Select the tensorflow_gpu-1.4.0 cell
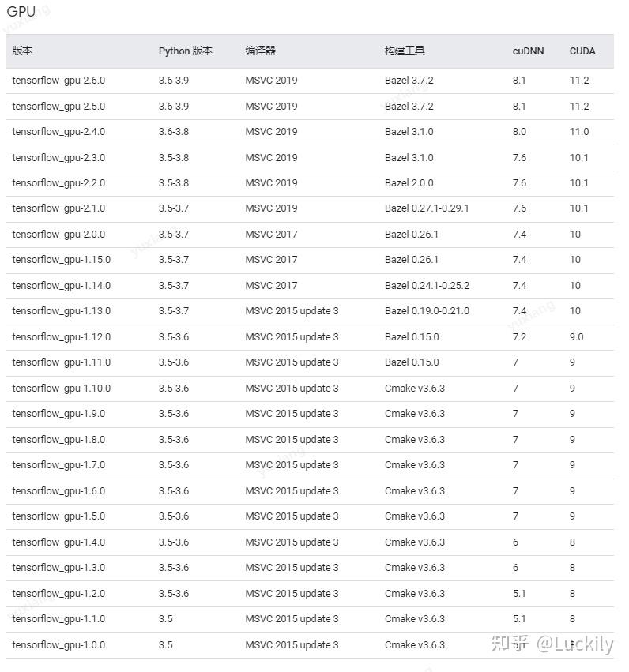The height and width of the screenshot is (672, 629). pyautogui.click(x=58, y=542)
